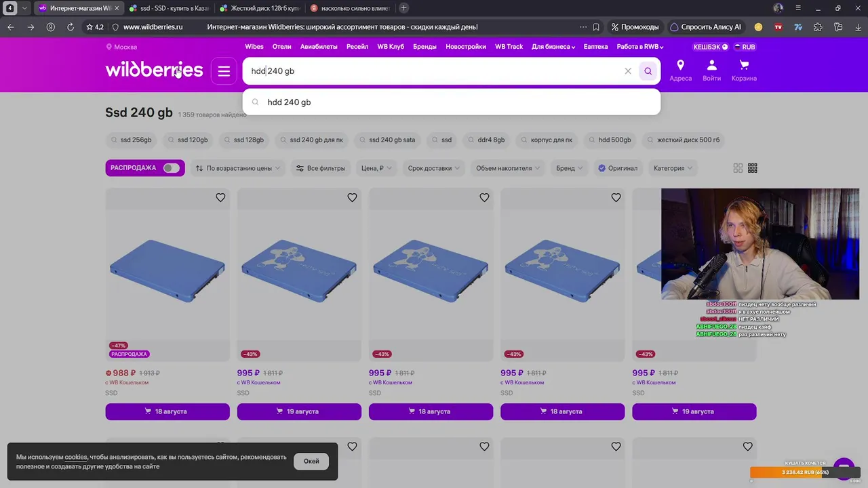Screen dimensions: 868x488
Task: Open Wibes in top navigation
Action: 254,47
